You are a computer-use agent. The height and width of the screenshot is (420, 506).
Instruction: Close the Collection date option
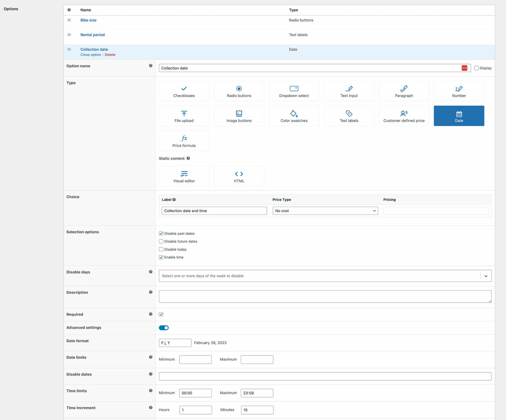(91, 55)
